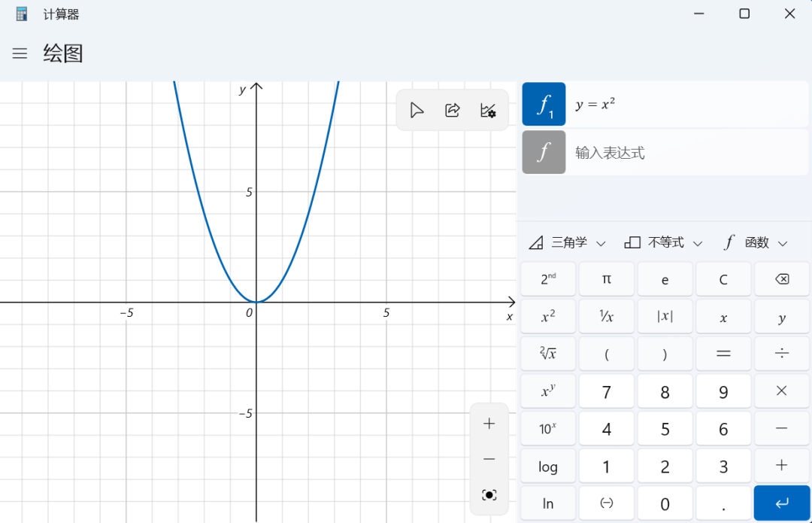Viewport: 812px width, 523px height.
Task: Open the Share graph option
Action: click(452, 110)
